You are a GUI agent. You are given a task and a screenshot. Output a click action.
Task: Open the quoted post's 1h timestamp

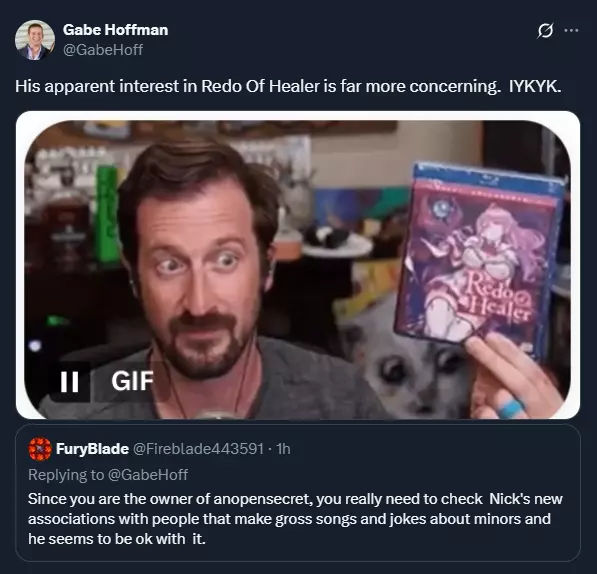click(283, 449)
